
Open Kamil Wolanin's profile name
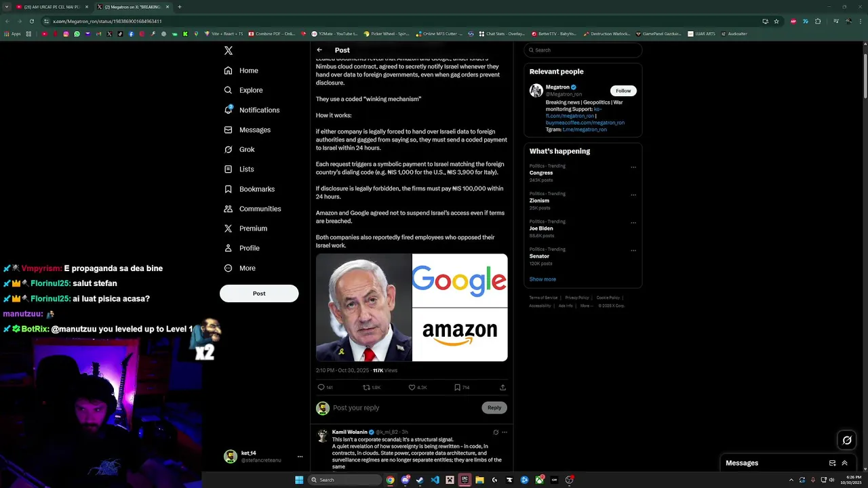point(350,432)
